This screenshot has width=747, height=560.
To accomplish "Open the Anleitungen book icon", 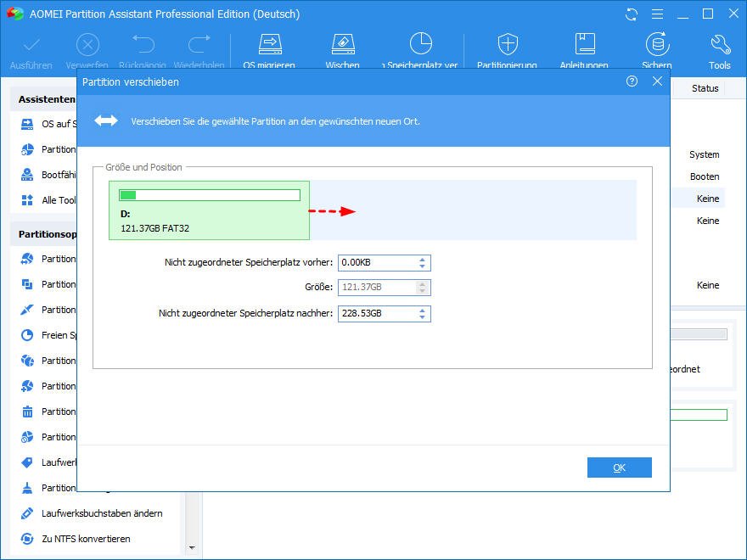I will [x=585, y=44].
